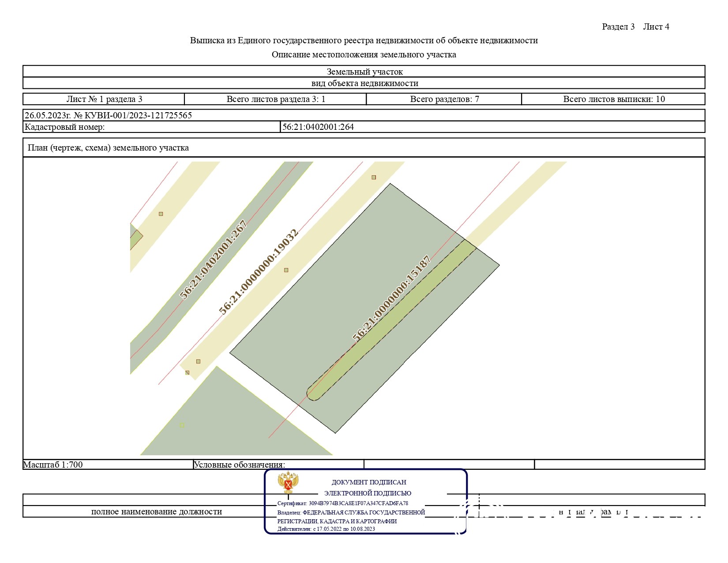The height and width of the screenshot is (563, 728).
Task: Click the subtitle 'Описание местоположения земельного участка'
Action: point(364,54)
